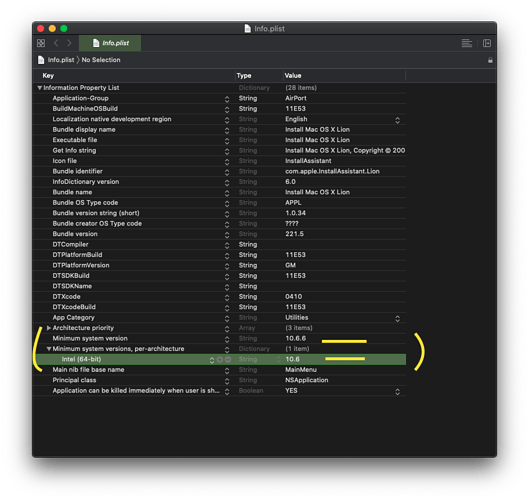The width and height of the screenshot is (529, 500).
Task: Expand the Architecture priority row
Action: pos(49,328)
